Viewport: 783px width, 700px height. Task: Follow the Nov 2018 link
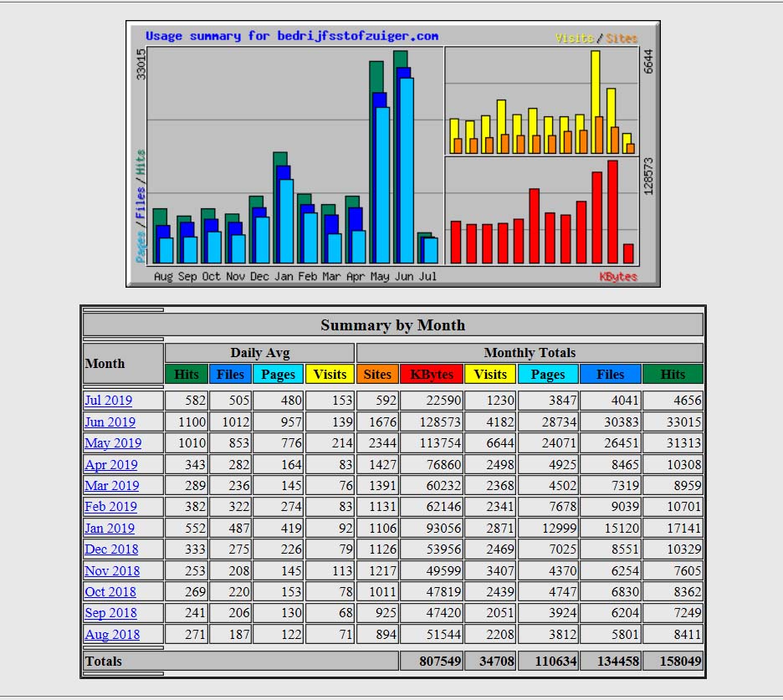coord(112,570)
